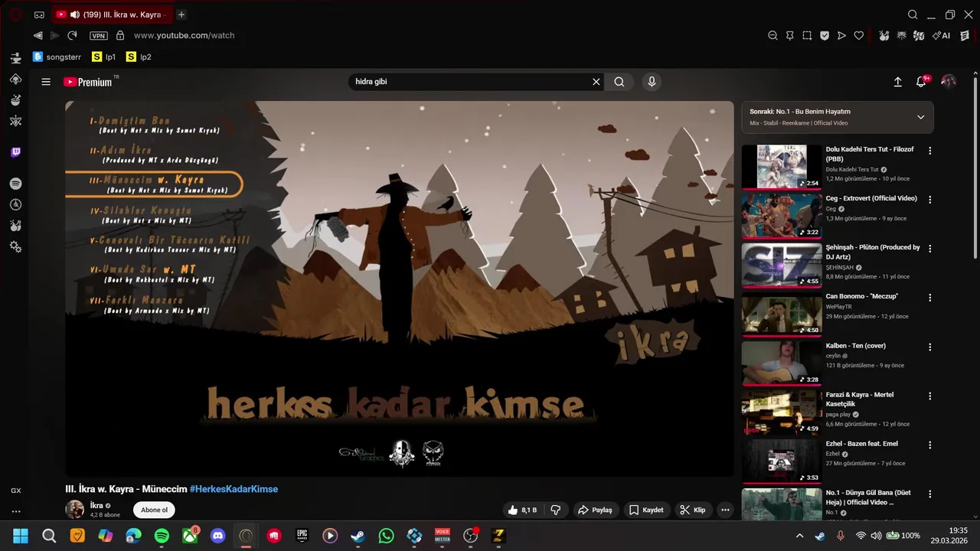Open the YouTube hamburger guide menu

(46, 82)
